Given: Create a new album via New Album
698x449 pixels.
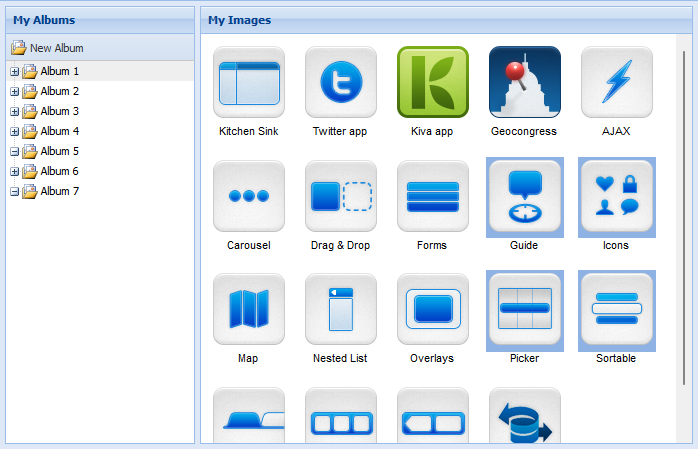Looking at the screenshot, I should [x=48, y=48].
